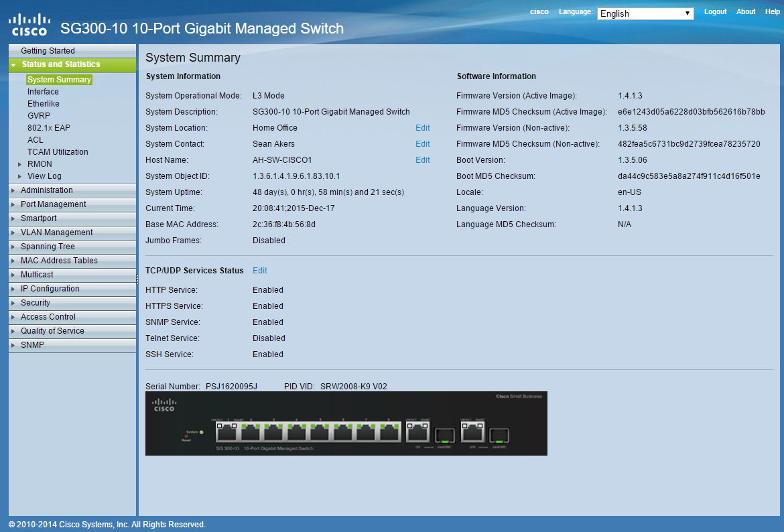The height and width of the screenshot is (532, 784).
Task: Click the Locale value en-US
Action: click(x=629, y=192)
